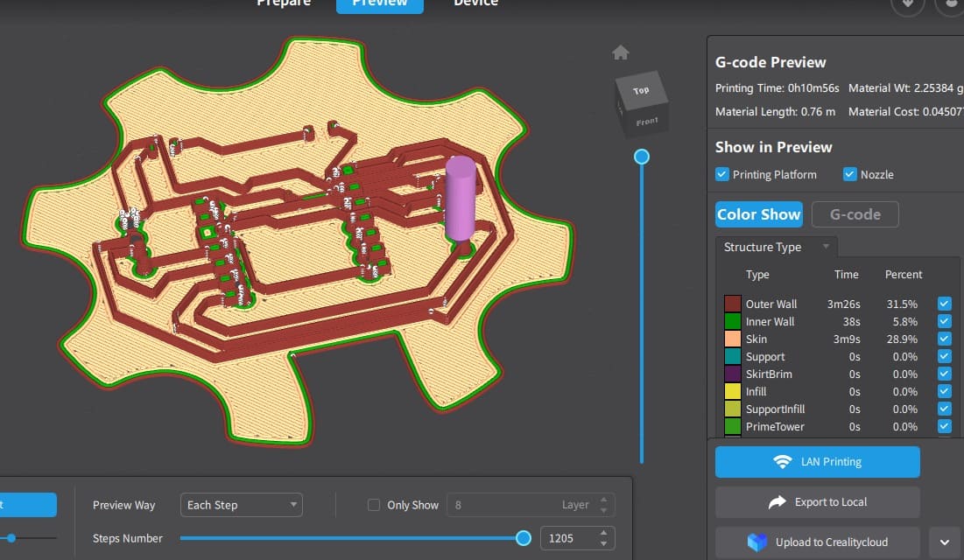This screenshot has width=964, height=560.
Task: Switch to the Prepare tab
Action: 284,3
